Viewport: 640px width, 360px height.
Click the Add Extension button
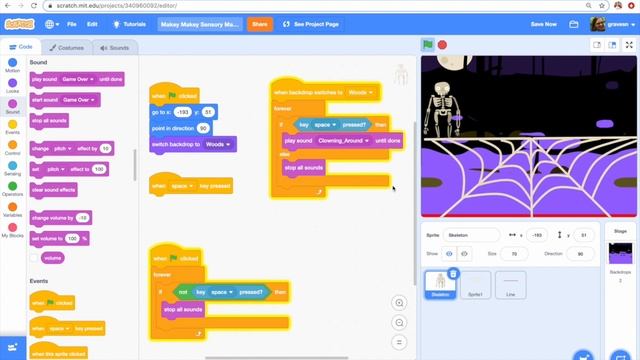coord(13,348)
